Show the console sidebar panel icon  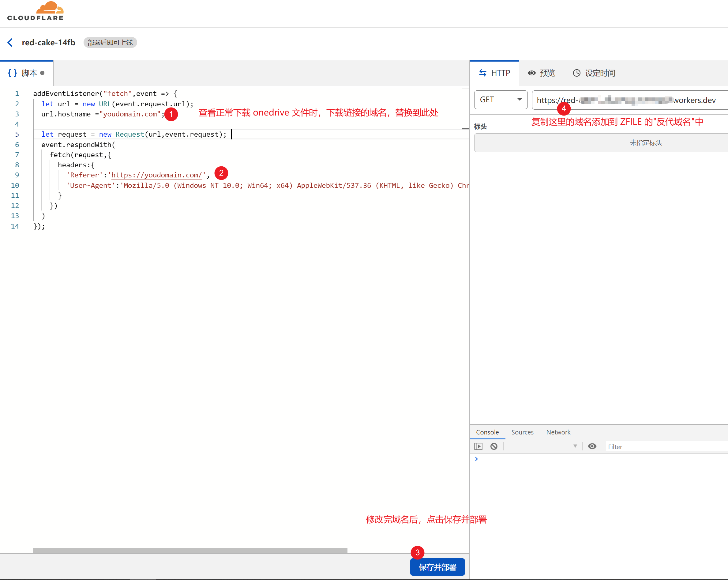pos(478,446)
